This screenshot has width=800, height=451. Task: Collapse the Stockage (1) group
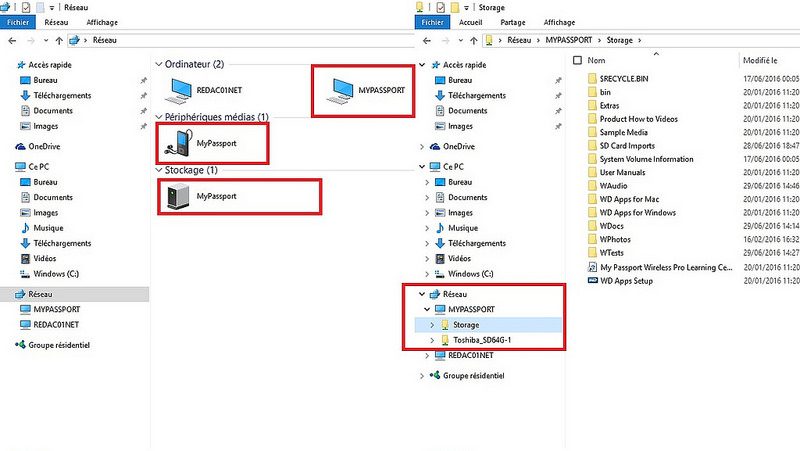[159, 170]
